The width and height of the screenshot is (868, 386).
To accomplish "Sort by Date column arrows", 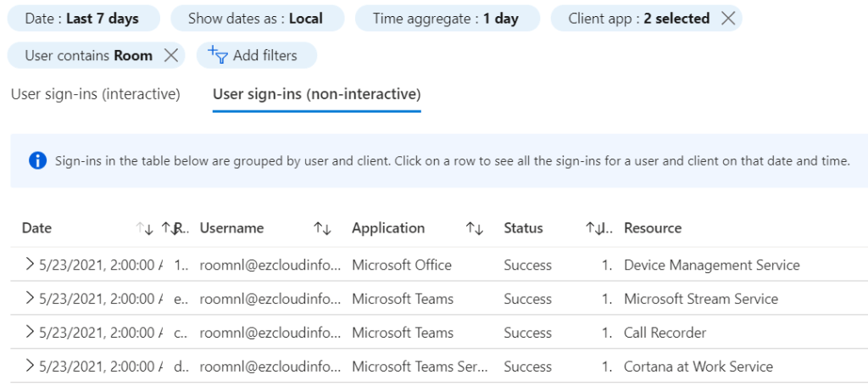I will point(144,228).
